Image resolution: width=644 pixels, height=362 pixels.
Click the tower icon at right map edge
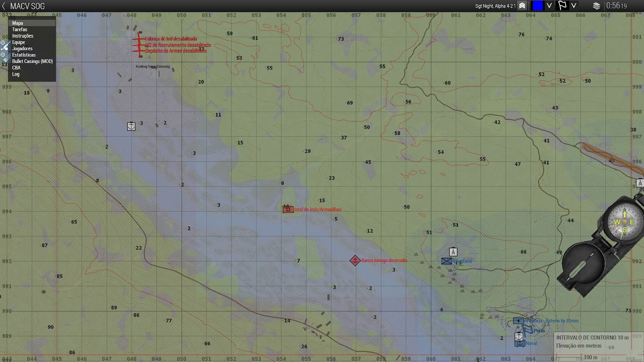tap(640, 183)
